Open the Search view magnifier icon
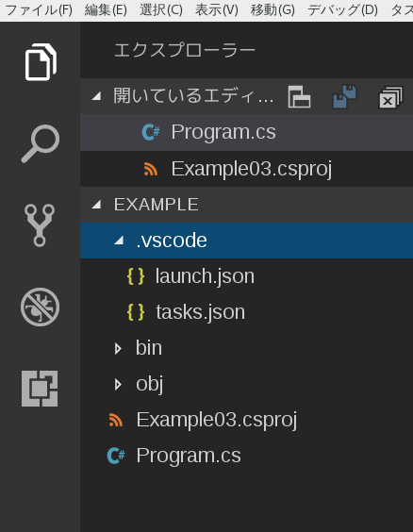Image resolution: width=413 pixels, height=532 pixels. tap(41, 143)
